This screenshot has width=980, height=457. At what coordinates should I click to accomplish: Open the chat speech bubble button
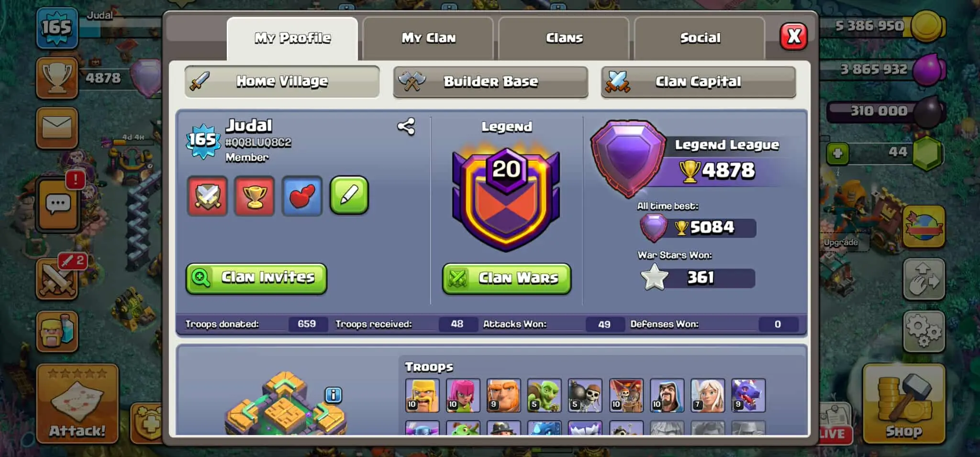(x=58, y=204)
